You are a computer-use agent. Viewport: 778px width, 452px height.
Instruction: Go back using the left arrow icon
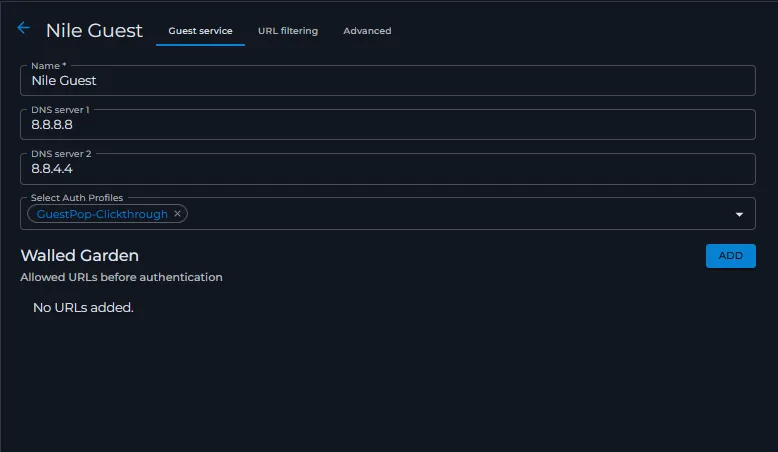23,28
